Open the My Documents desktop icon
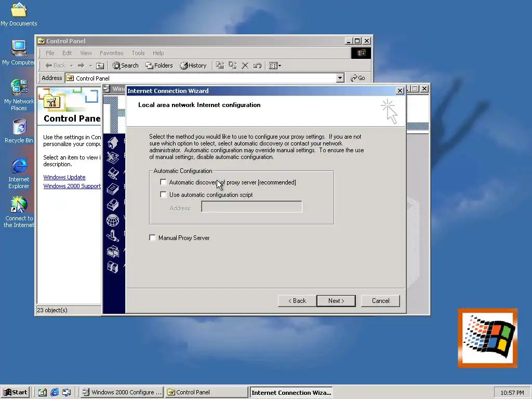The width and height of the screenshot is (532, 399). (19, 14)
